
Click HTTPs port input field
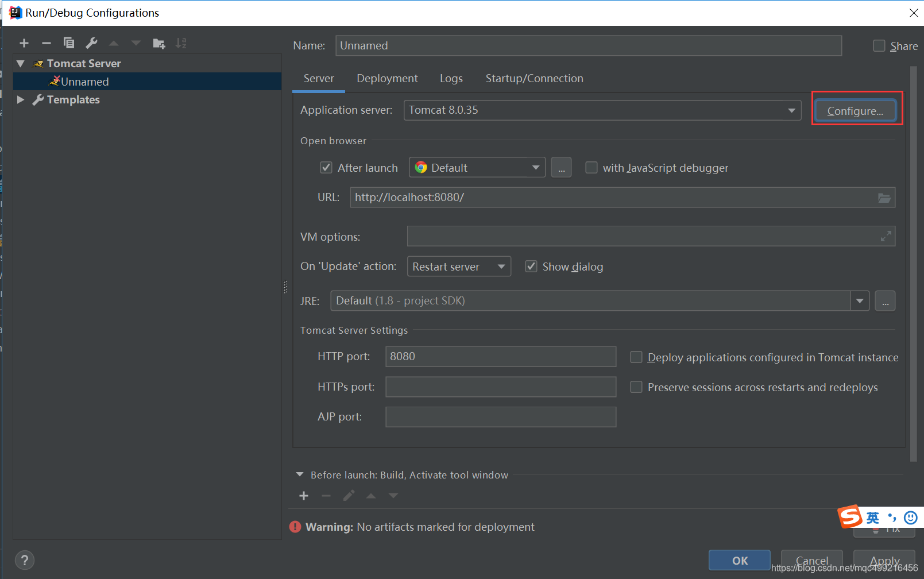(501, 387)
